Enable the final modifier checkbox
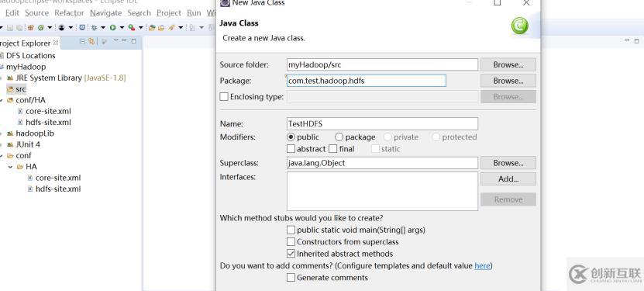The height and width of the screenshot is (291, 644). [333, 149]
